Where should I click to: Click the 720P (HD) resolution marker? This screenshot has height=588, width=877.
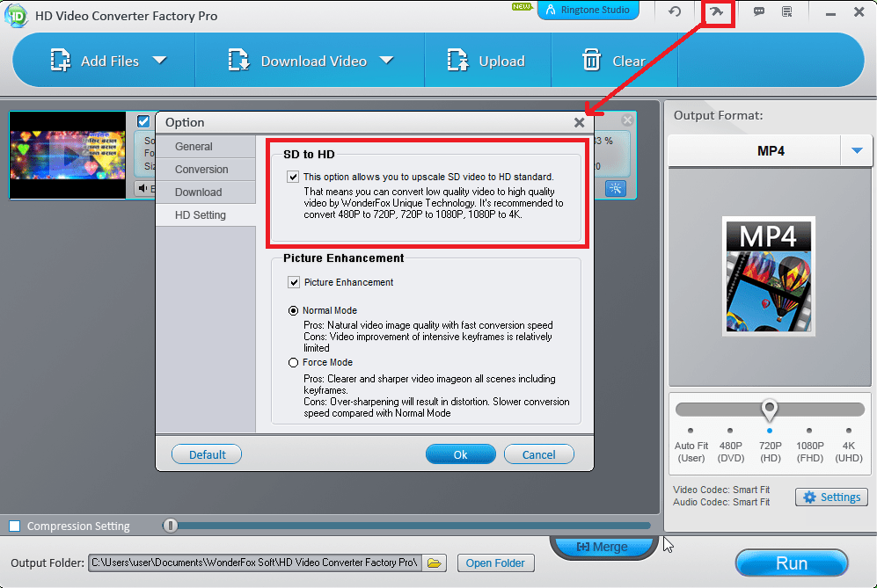[x=770, y=431]
